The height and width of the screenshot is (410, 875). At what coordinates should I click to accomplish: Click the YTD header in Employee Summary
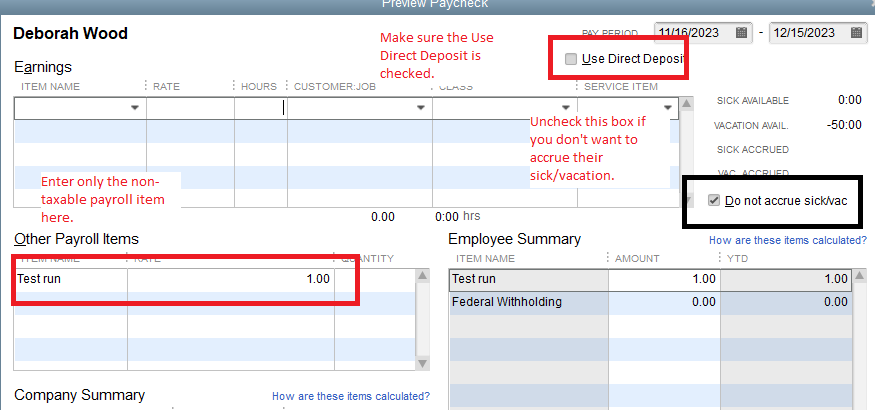(x=737, y=259)
